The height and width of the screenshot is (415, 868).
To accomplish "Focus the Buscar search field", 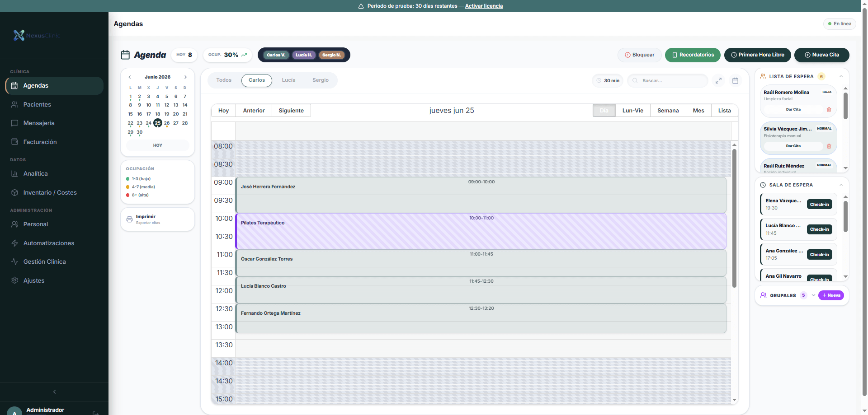I will click(x=667, y=80).
